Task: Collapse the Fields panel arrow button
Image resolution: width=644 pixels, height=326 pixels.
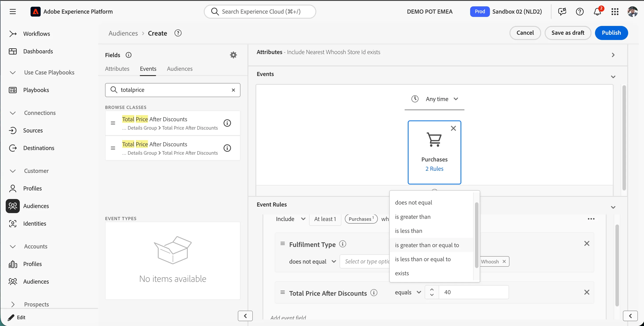Action: [245, 316]
